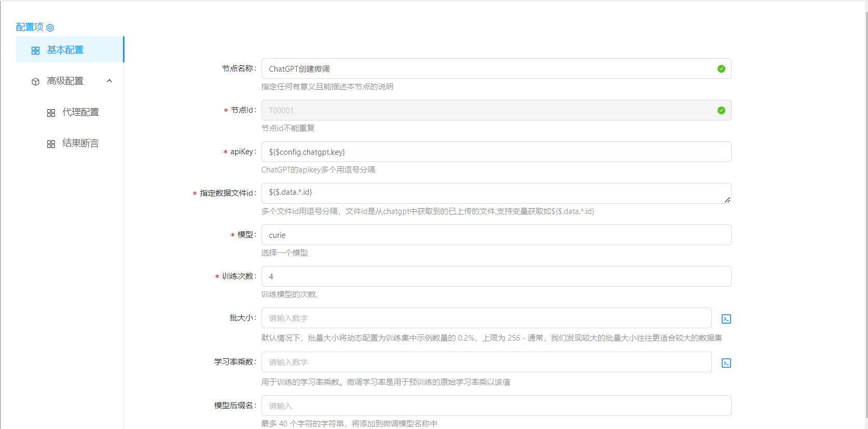
Task: Click the 配置项 header link
Action: pyautogui.click(x=30, y=27)
